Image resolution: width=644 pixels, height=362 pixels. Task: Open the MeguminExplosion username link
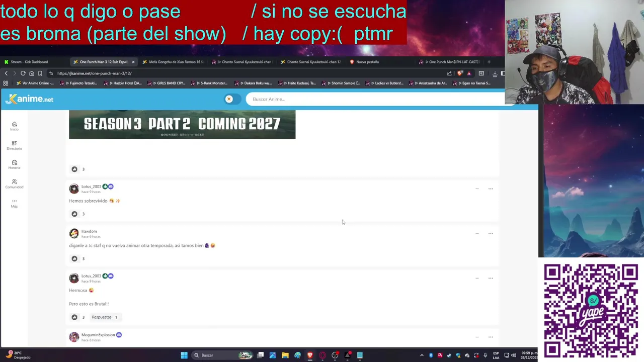98,335
